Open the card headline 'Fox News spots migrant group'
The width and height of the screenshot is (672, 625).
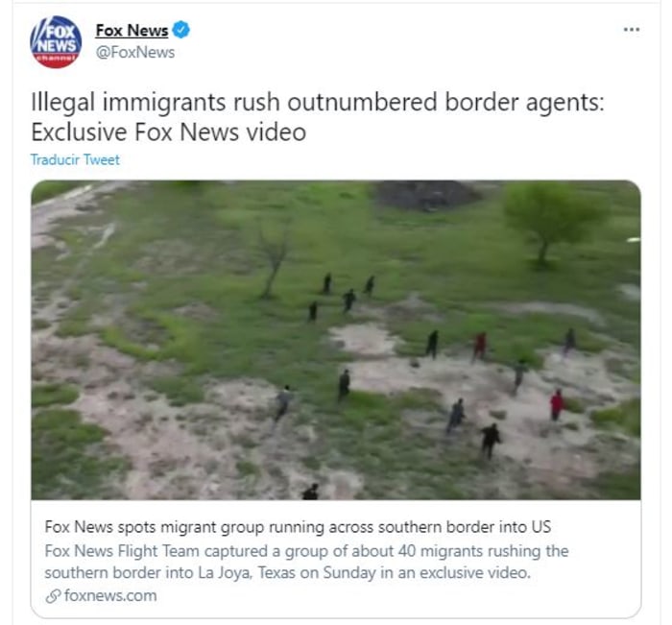[298, 526]
